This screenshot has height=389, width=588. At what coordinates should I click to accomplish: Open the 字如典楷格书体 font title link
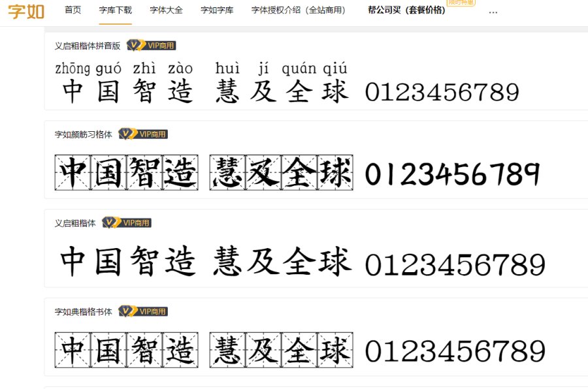point(83,311)
